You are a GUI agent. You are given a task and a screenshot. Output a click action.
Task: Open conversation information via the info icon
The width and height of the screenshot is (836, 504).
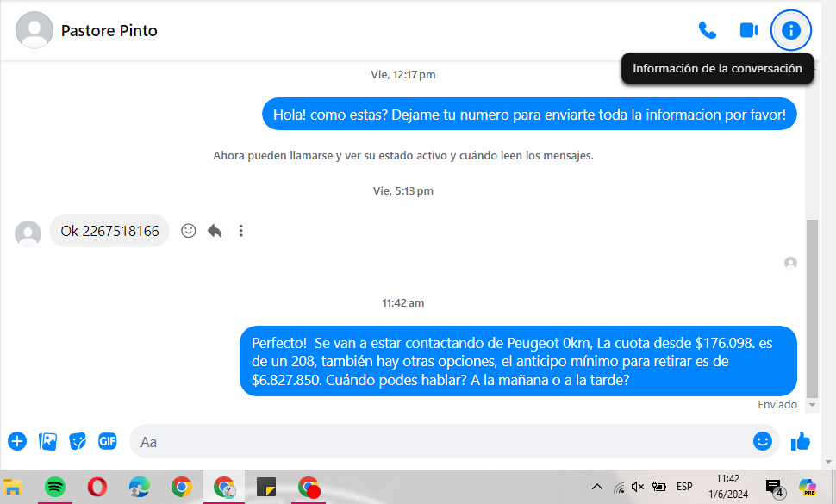tap(790, 30)
